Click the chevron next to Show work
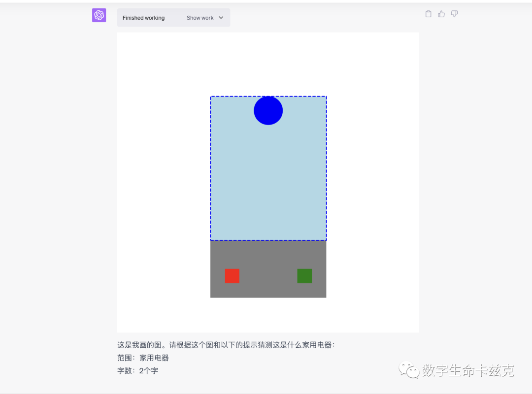The image size is (532, 394). (221, 18)
